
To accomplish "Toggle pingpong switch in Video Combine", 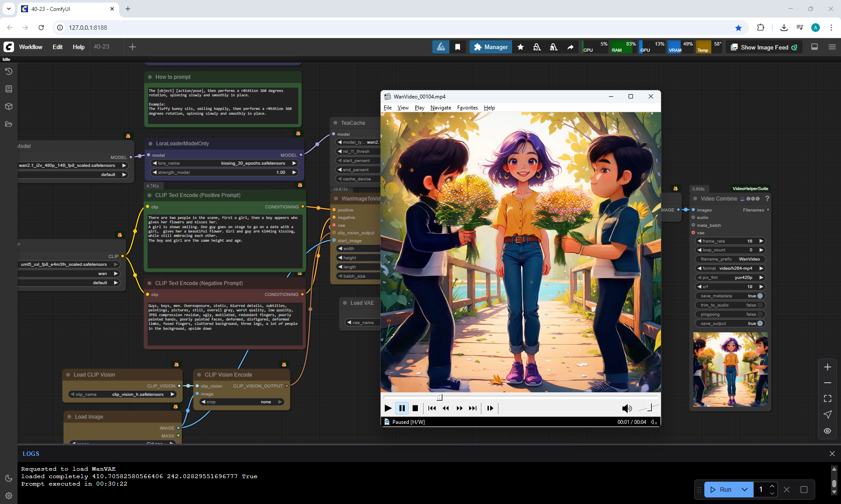I will tap(760, 314).
